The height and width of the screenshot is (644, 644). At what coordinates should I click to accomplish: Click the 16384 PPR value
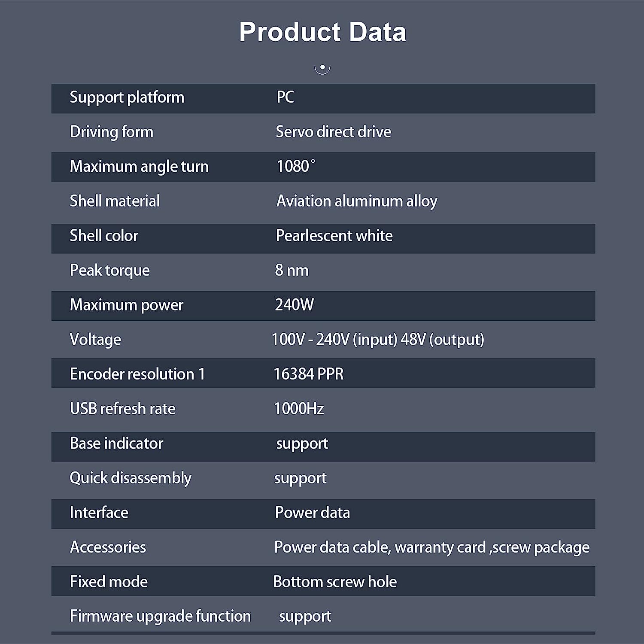pos(309,374)
